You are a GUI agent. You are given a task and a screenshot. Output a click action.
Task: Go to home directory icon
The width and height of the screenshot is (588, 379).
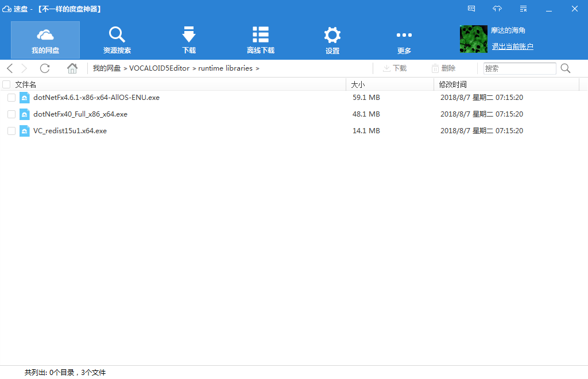pyautogui.click(x=72, y=68)
